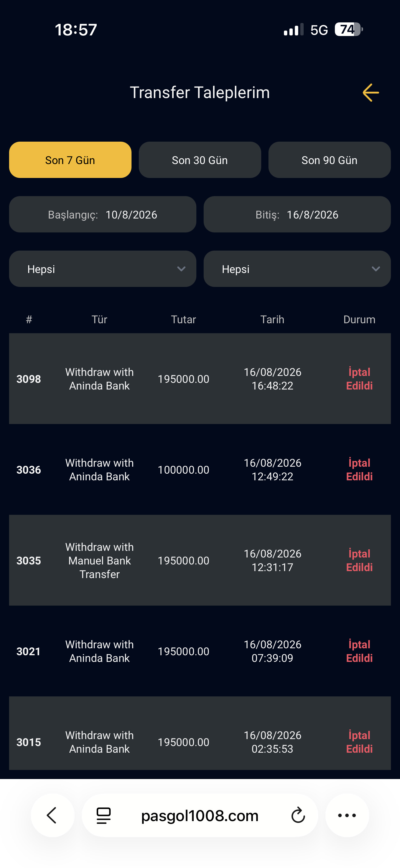Reload the page with refresh icon
Screen dimensions: 400x868
coord(298,815)
